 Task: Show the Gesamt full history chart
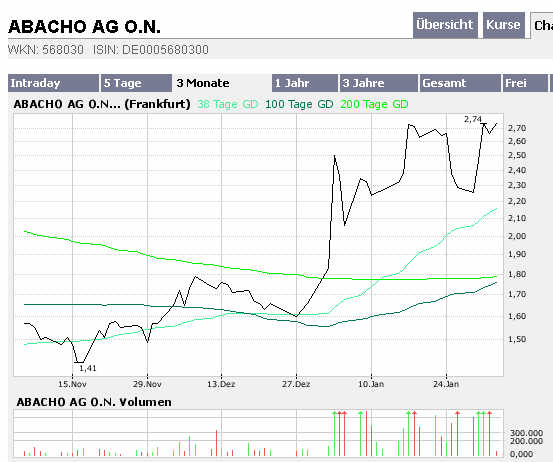460,83
